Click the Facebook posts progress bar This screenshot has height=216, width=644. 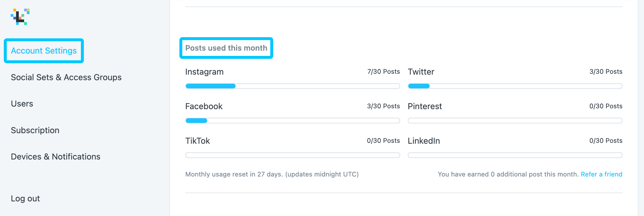pos(293,121)
